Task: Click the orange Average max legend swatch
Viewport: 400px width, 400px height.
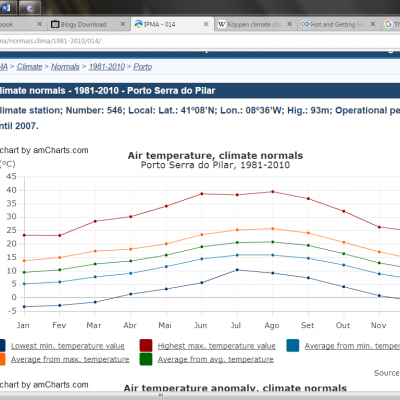Action: 2,359
